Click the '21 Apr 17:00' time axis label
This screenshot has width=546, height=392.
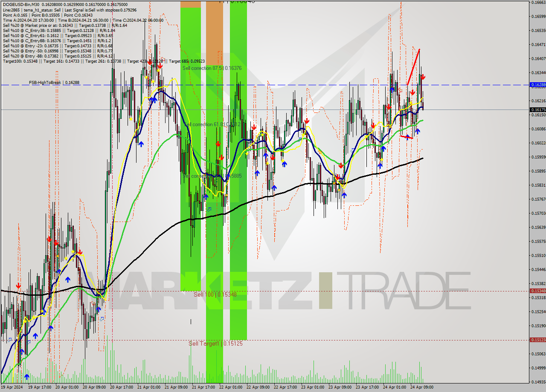pyautogui.click(x=203, y=387)
